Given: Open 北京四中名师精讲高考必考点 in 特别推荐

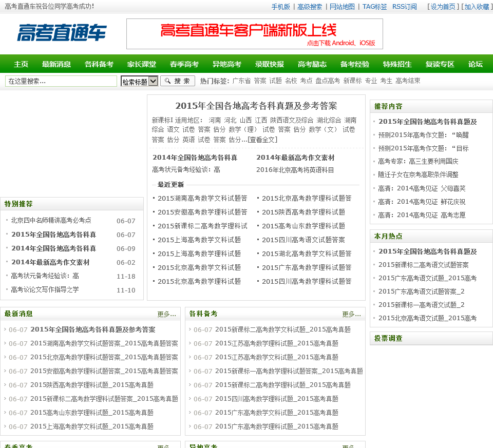Looking at the screenshot, I should tap(51, 220).
